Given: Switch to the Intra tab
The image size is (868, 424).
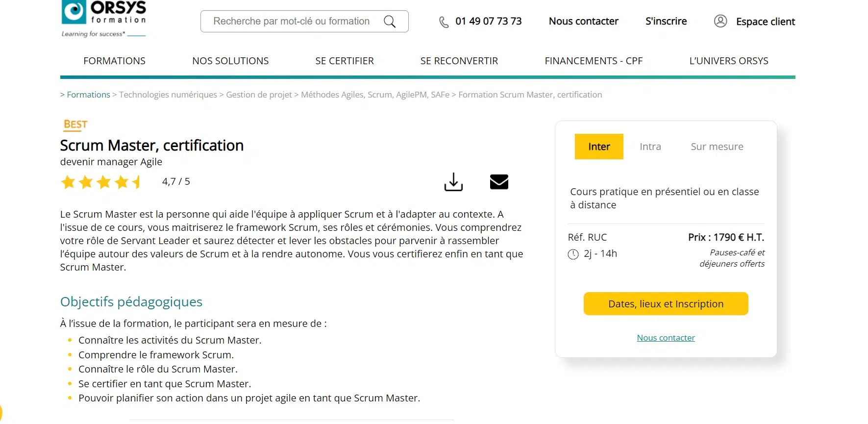Looking at the screenshot, I should pos(650,147).
